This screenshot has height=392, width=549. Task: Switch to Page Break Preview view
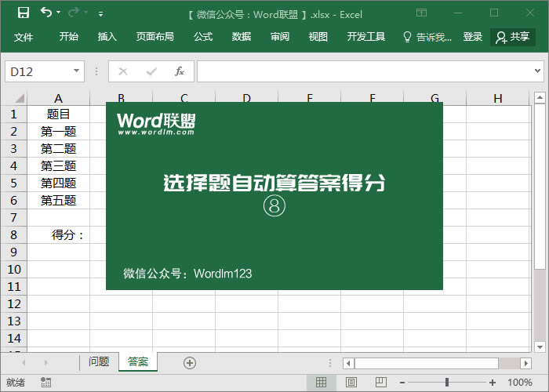point(379,383)
